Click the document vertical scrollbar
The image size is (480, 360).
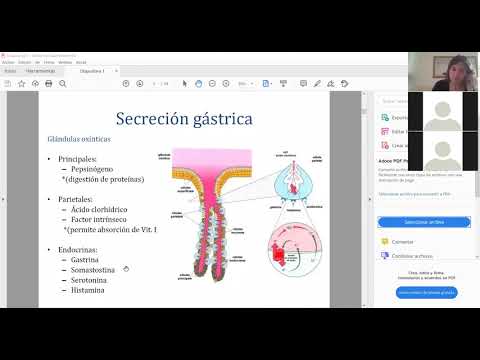[x=364, y=199]
